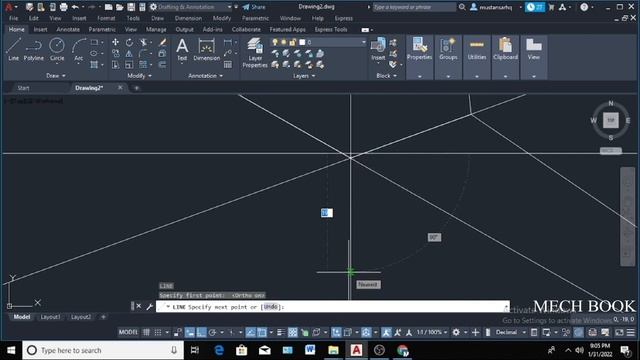Toggle snap mode in status bar
This screenshot has height=360, width=640.
click(158, 332)
